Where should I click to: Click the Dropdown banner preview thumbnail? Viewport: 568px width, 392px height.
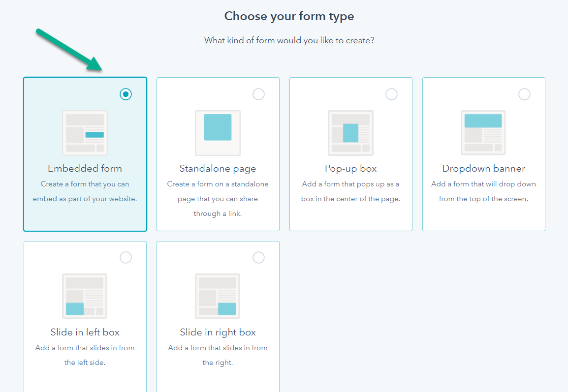[x=483, y=133]
